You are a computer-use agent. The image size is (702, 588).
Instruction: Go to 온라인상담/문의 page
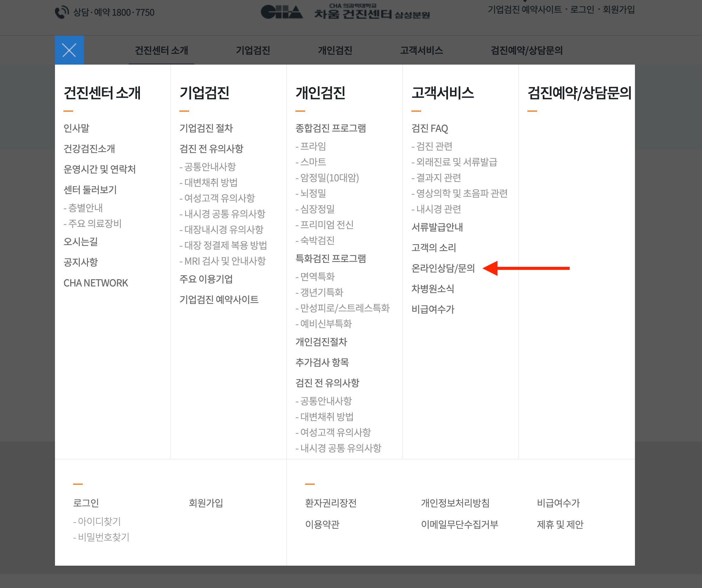coord(443,268)
